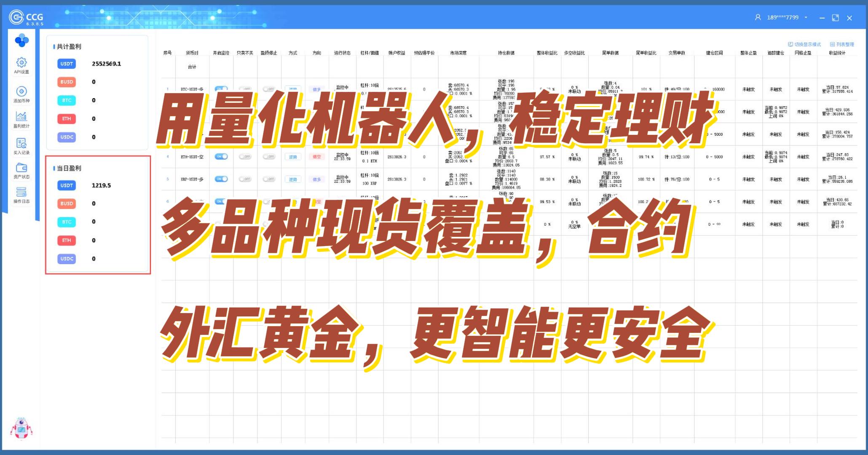Open user account dropdown 189****7799

point(783,18)
